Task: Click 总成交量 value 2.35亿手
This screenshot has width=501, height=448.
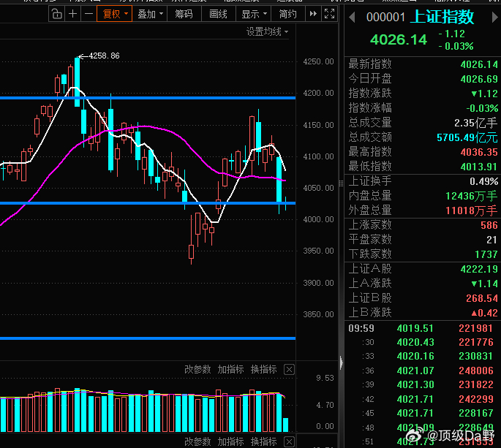Action: (475, 123)
